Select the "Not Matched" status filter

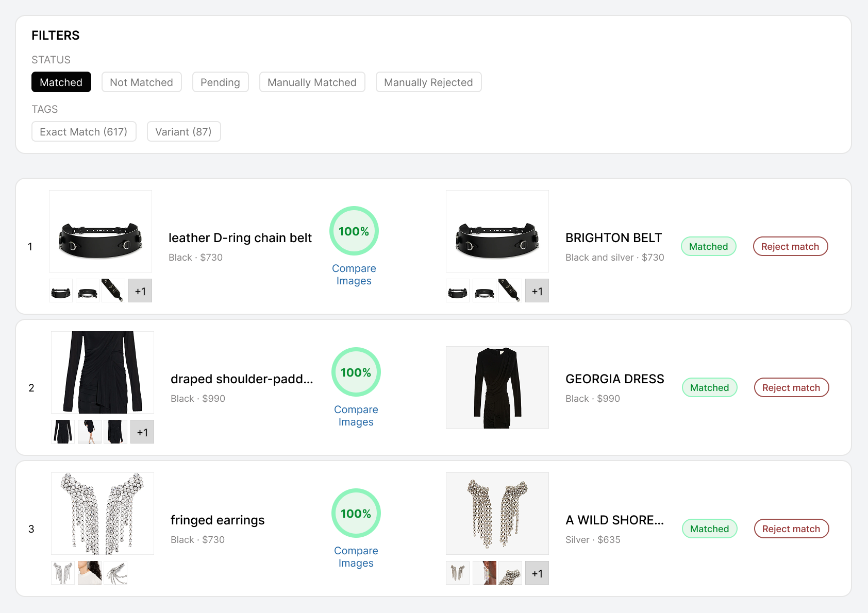coord(141,82)
